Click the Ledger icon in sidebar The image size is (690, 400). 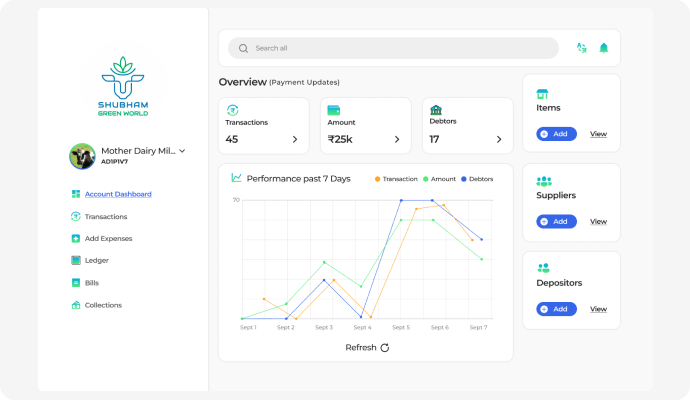[76, 260]
